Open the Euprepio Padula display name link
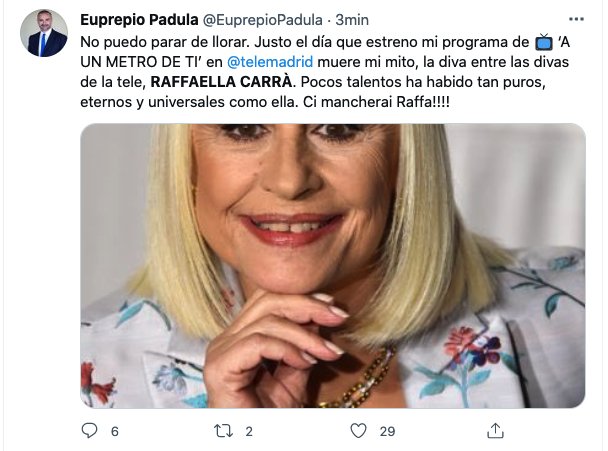Viewport: 608px width, 451px height. coord(139,19)
